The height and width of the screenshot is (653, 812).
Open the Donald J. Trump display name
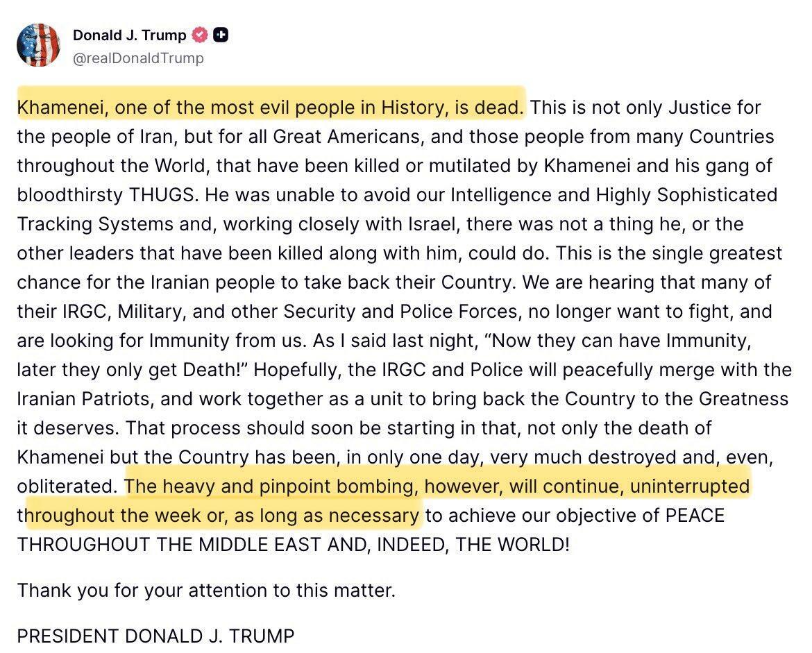[x=129, y=35]
